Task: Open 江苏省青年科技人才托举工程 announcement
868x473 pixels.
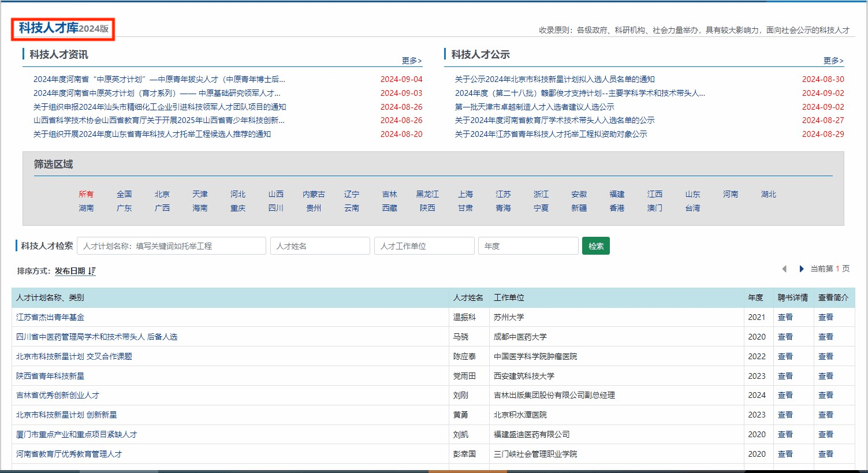Action: (x=551, y=134)
